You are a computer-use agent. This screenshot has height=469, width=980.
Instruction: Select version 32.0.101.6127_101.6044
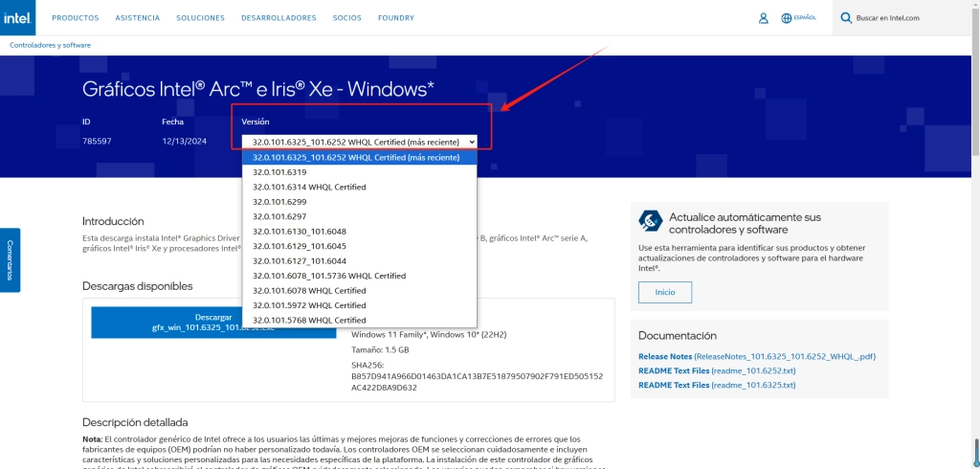point(360,260)
